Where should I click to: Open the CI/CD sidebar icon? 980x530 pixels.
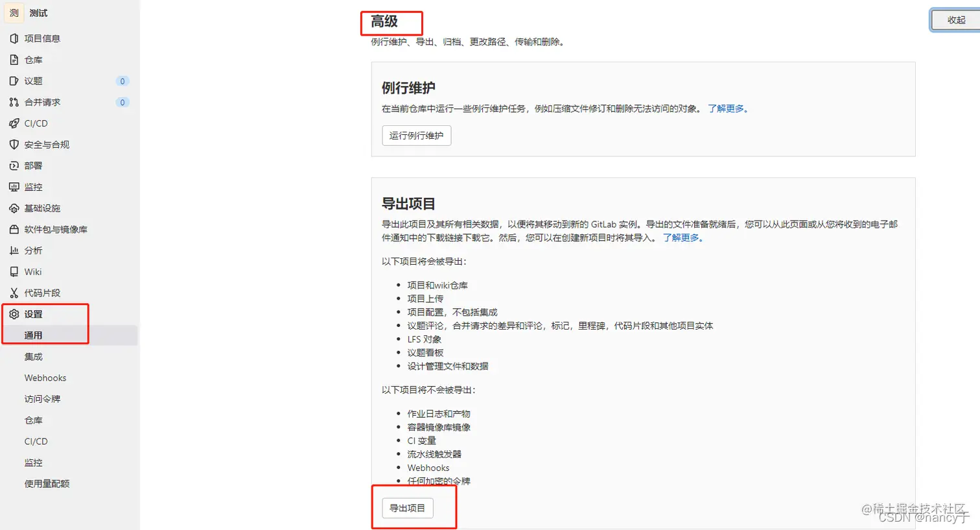click(x=15, y=123)
